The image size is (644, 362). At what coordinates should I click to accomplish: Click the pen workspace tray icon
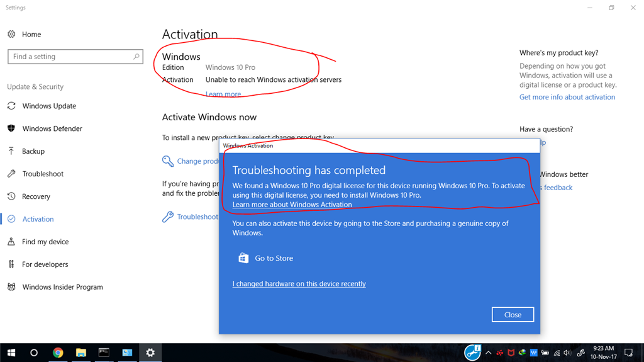pos(580,353)
